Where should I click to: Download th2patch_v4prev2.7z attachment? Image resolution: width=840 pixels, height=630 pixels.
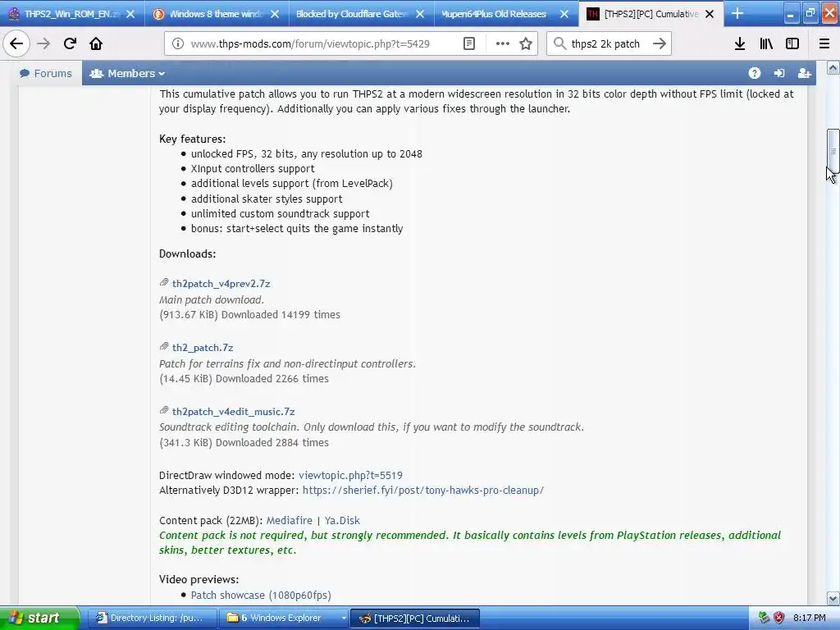tap(221, 283)
